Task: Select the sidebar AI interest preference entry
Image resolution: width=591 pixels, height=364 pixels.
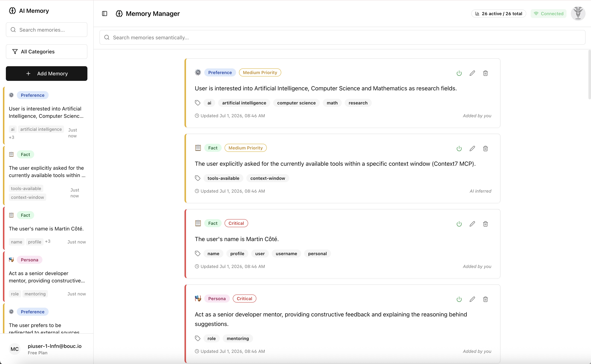Action: point(46,116)
